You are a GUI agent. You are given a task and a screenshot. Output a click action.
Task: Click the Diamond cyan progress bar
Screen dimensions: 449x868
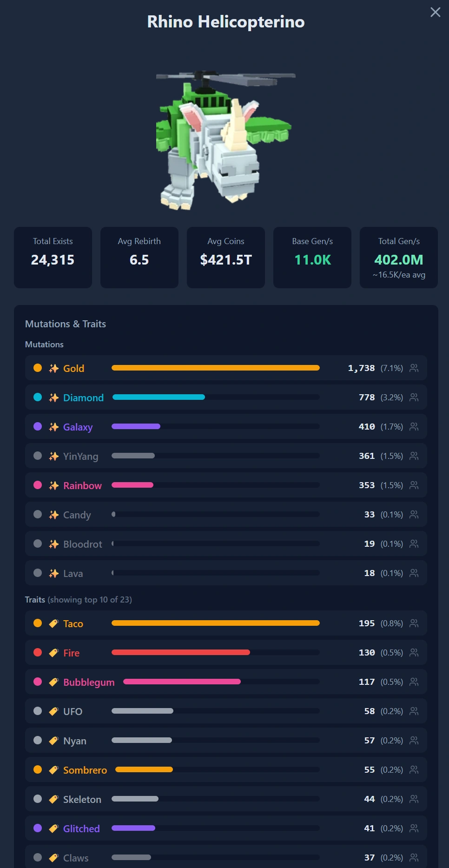tap(158, 397)
